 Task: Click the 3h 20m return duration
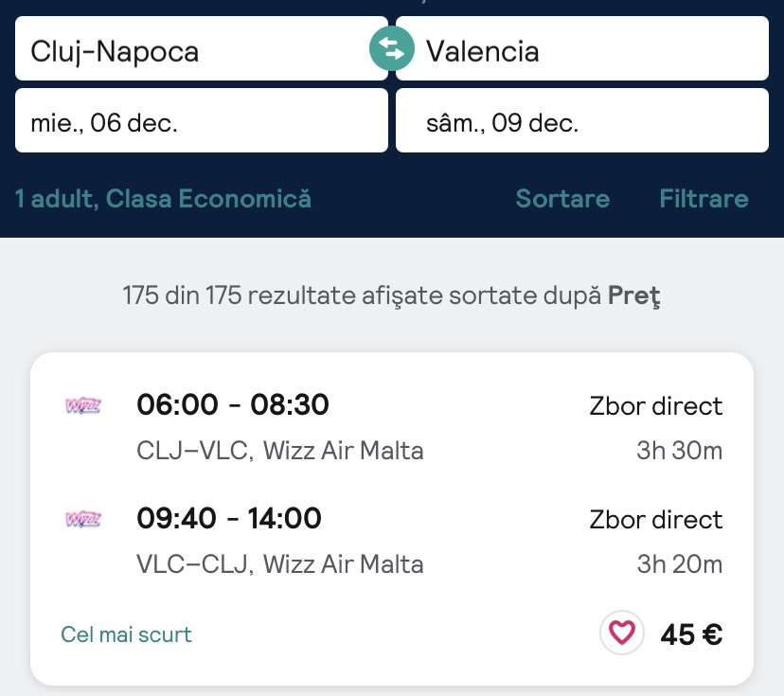coord(679,564)
